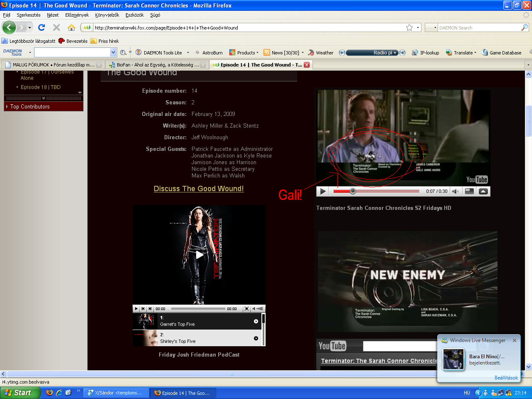
Task: Click the Legtöbbször látogatott bookmark
Action: tap(29, 41)
